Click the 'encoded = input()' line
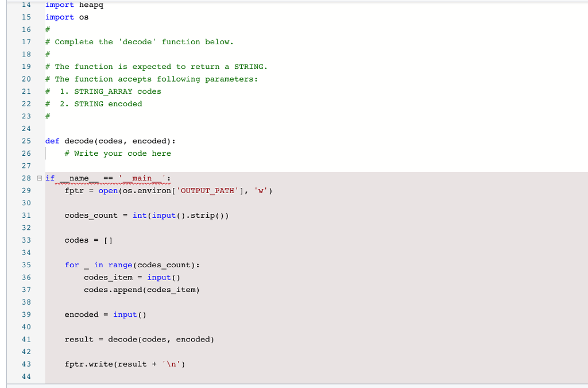 (106, 314)
